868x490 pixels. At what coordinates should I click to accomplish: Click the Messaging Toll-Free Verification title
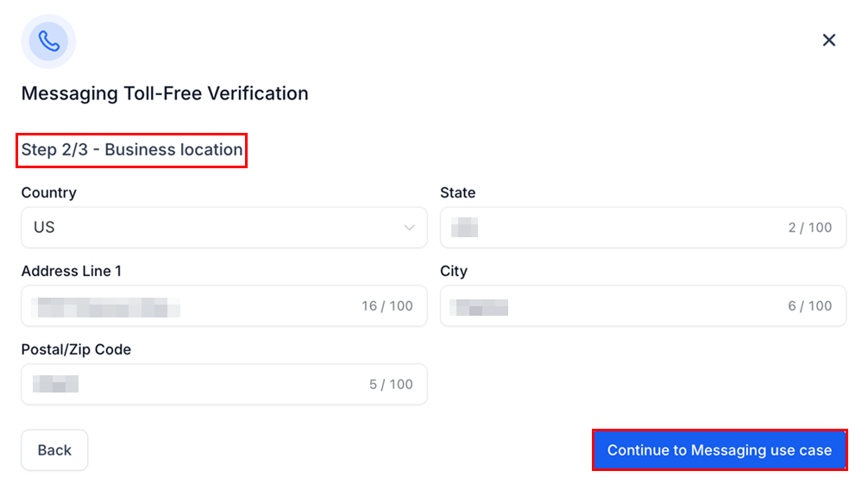pos(165,93)
